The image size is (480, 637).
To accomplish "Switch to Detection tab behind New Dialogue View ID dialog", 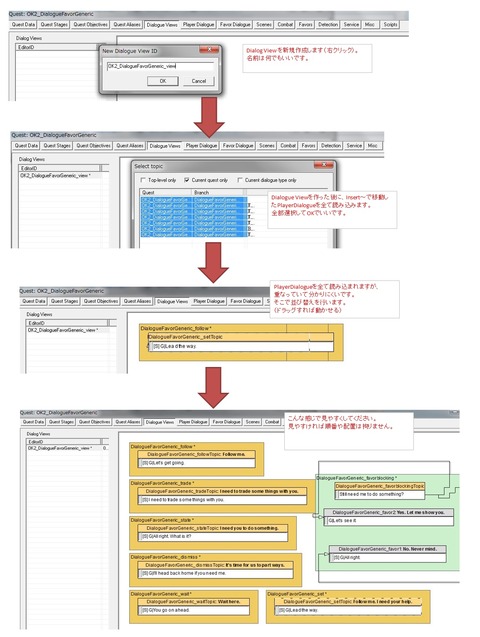I will (x=328, y=24).
